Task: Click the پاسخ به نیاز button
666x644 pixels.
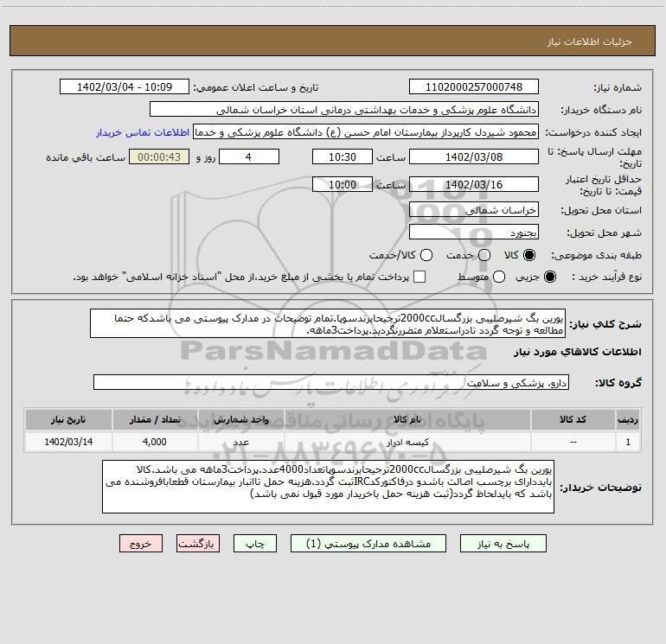Action: (503, 544)
